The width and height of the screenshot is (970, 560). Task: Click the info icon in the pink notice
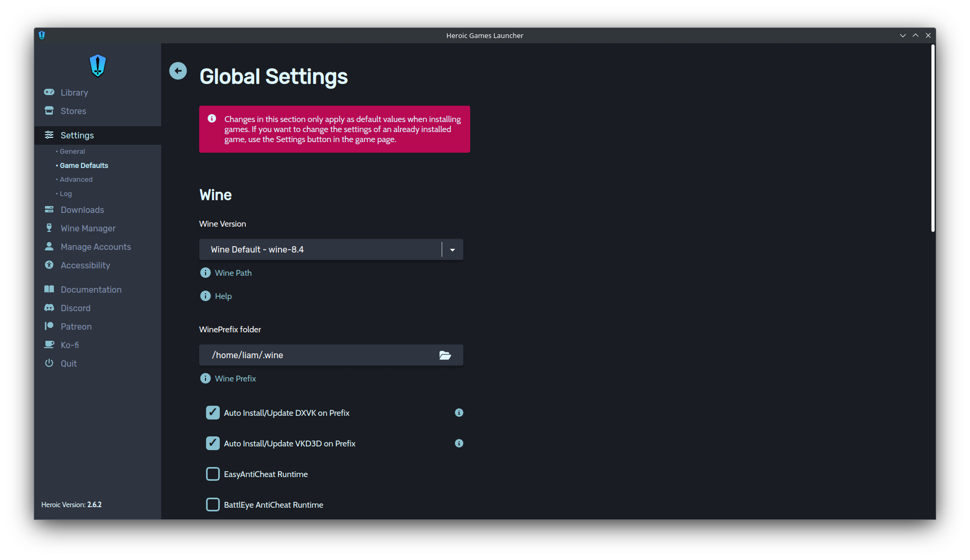212,118
